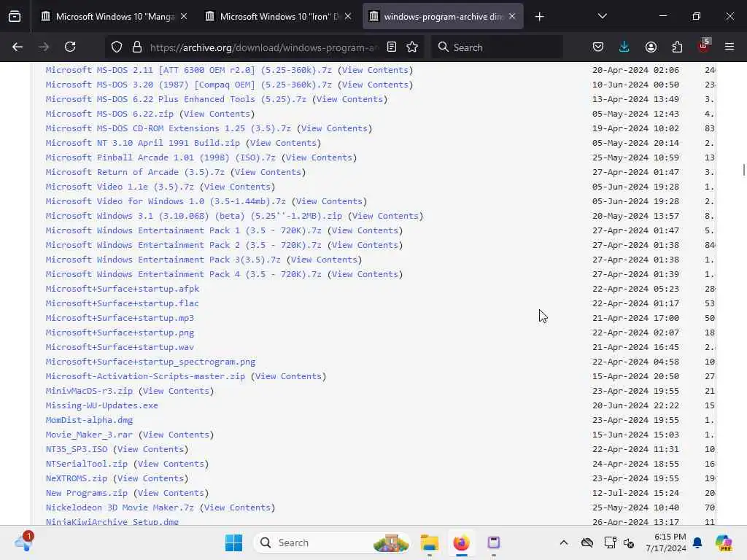View site security padlock info

[137, 47]
